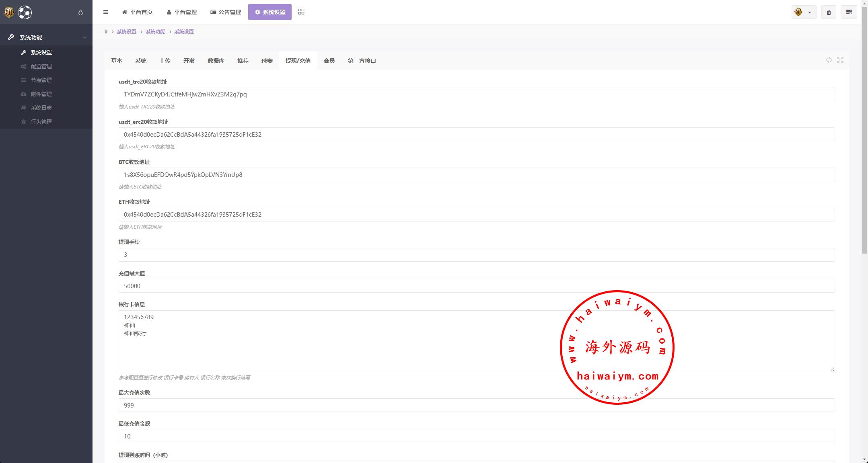Open the grid apps icon in top navigation

point(301,12)
